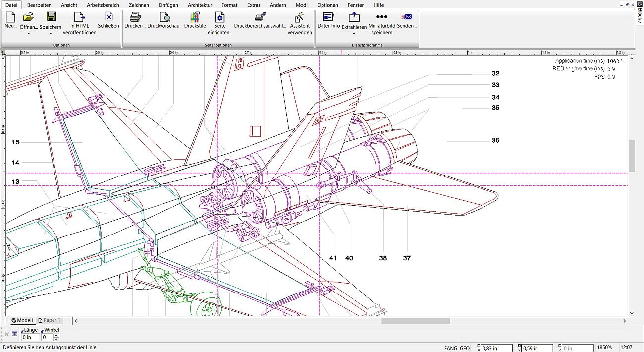Expand the Extrahieren dropdown arrow

354,34
